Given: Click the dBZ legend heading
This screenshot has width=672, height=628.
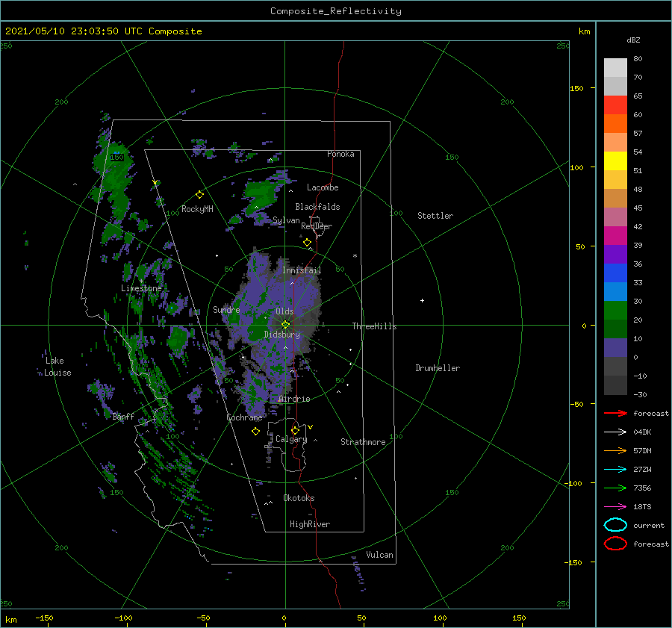Looking at the screenshot, I should point(633,40).
